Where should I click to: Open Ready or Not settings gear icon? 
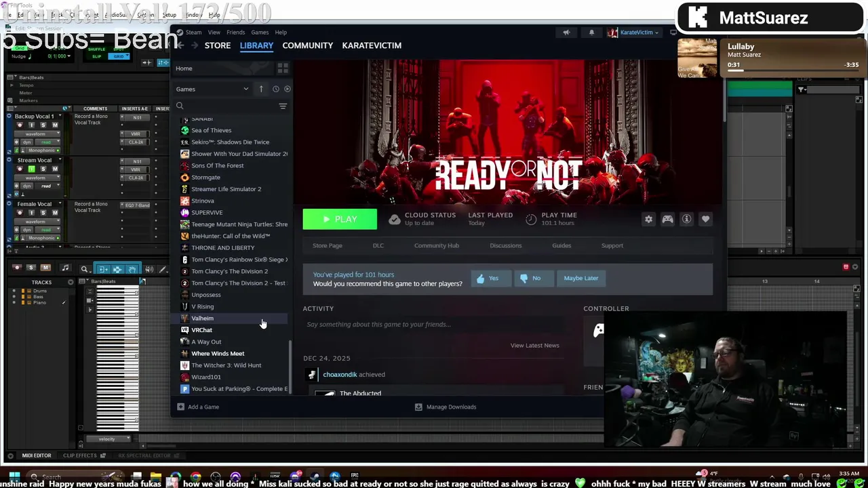click(648, 219)
